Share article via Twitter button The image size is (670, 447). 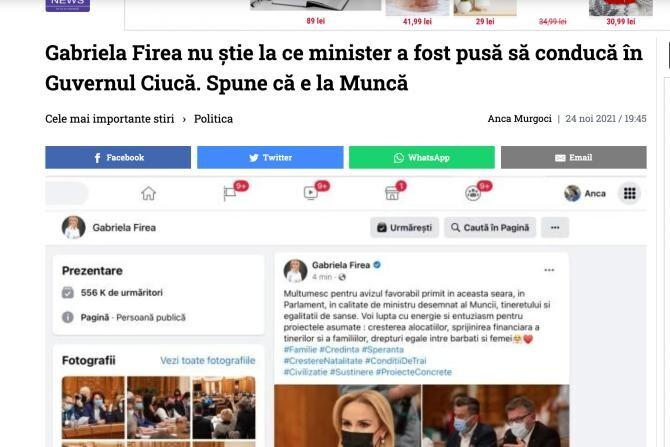(x=270, y=157)
